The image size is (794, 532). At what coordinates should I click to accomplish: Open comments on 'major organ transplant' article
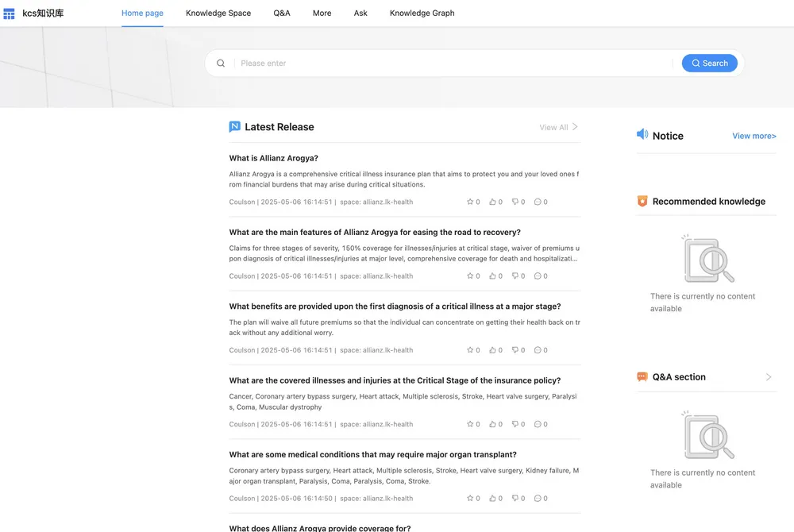click(538, 498)
